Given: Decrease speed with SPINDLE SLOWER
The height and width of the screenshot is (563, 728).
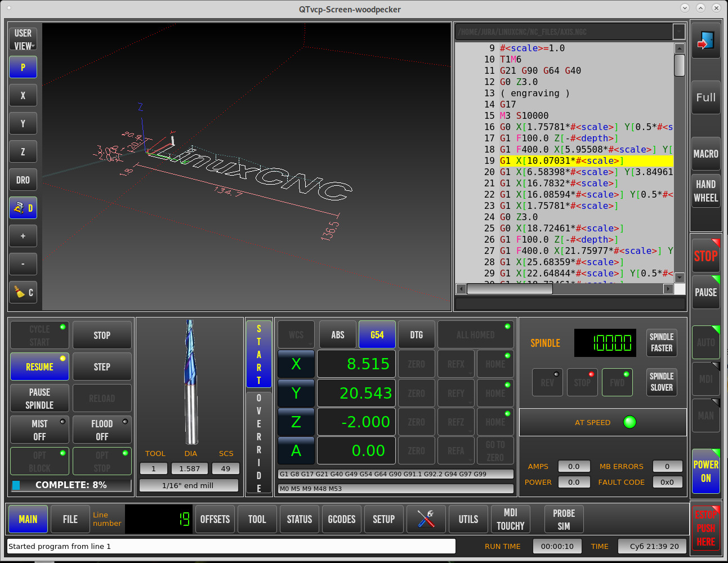Looking at the screenshot, I should click(662, 382).
